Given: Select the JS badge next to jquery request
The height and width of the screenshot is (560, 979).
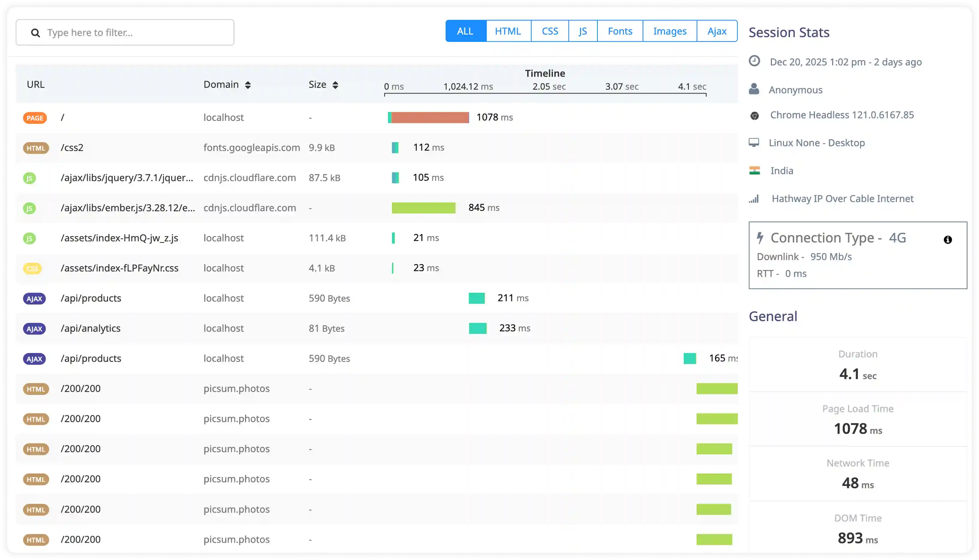Looking at the screenshot, I should (x=30, y=178).
